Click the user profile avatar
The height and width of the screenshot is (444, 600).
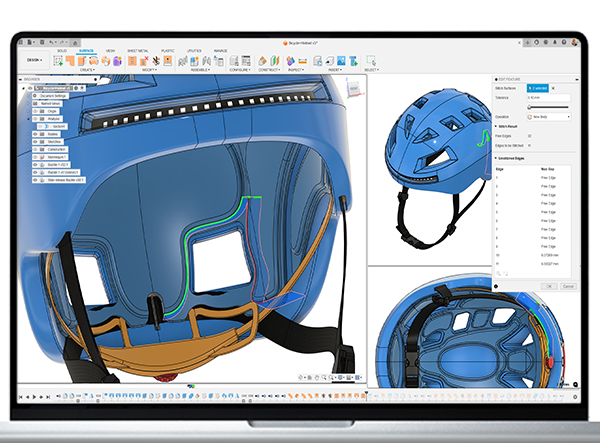(574, 42)
